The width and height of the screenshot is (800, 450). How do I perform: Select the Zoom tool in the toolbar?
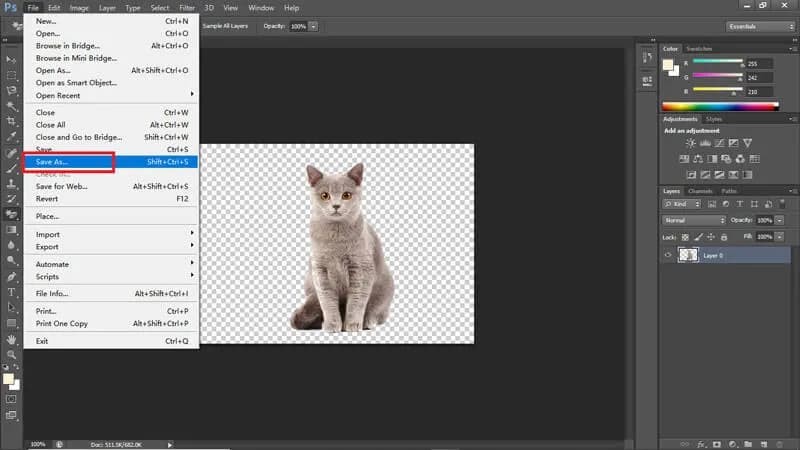click(x=11, y=354)
